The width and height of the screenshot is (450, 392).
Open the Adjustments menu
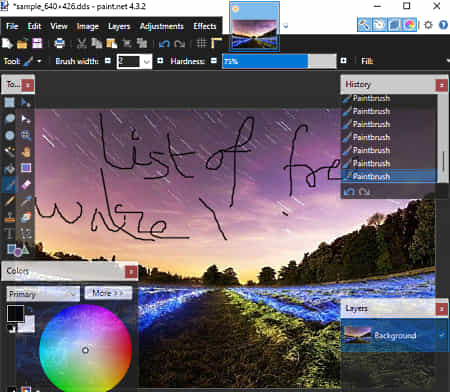[x=162, y=26]
